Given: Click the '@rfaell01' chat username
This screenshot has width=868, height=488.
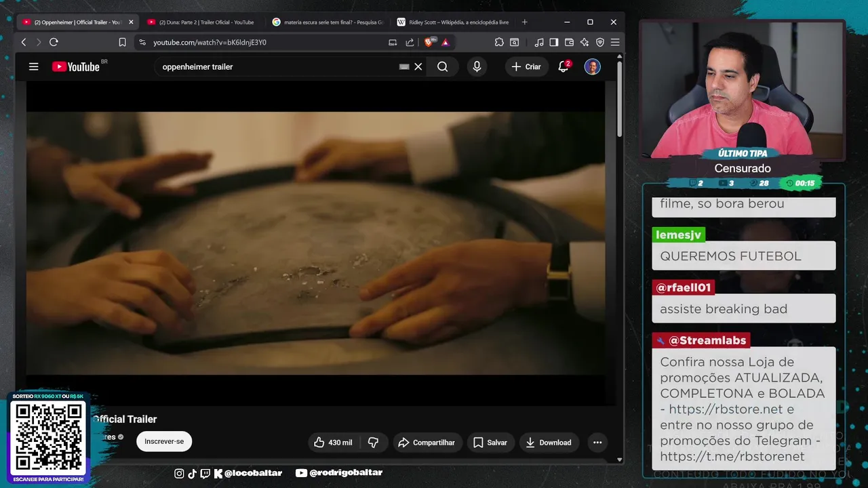Looking at the screenshot, I should [684, 287].
